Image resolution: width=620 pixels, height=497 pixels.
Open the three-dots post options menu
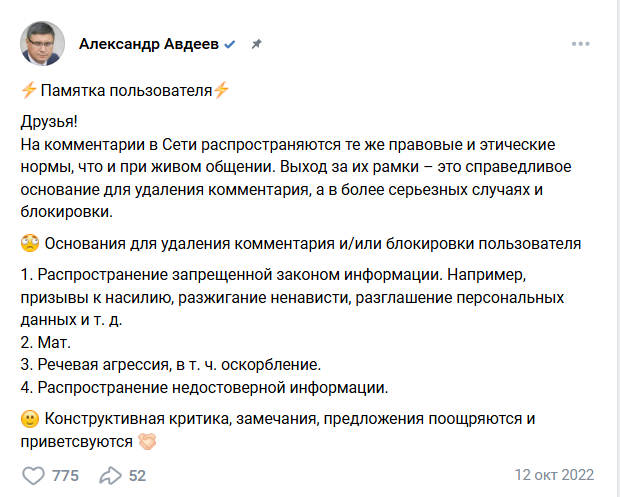[x=580, y=44]
